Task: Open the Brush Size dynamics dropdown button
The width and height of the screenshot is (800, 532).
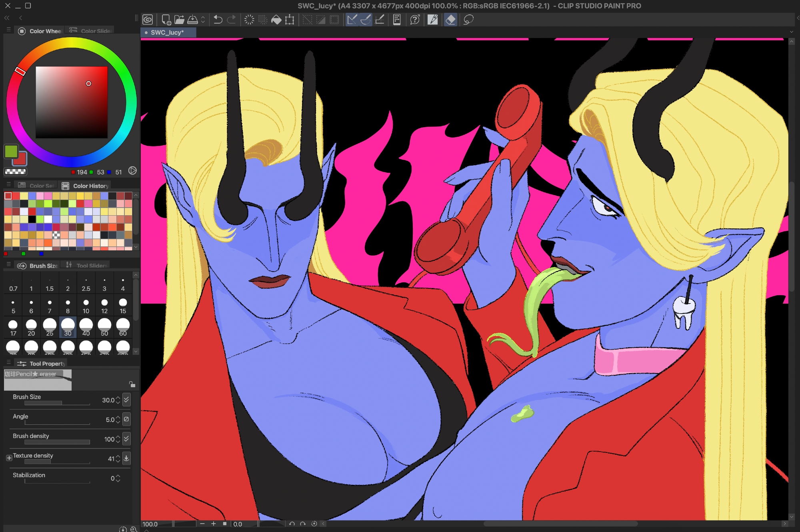Action: tap(126, 400)
